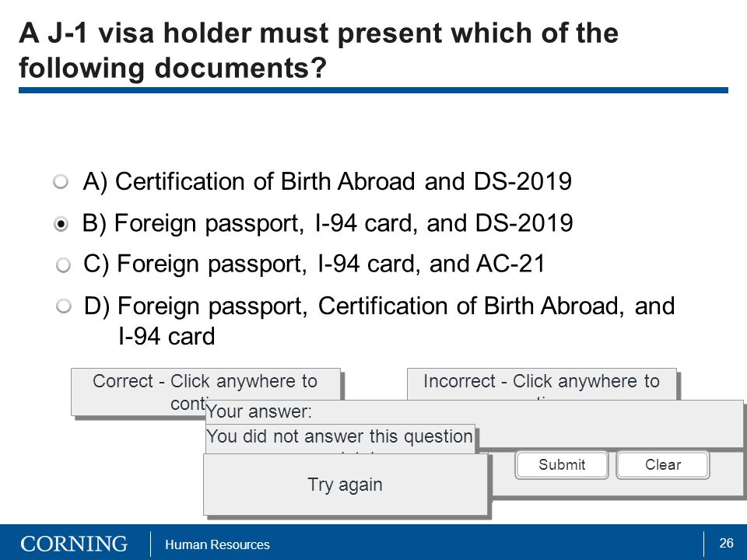Click the Clear button
The height and width of the screenshot is (560, 747).
point(663,465)
